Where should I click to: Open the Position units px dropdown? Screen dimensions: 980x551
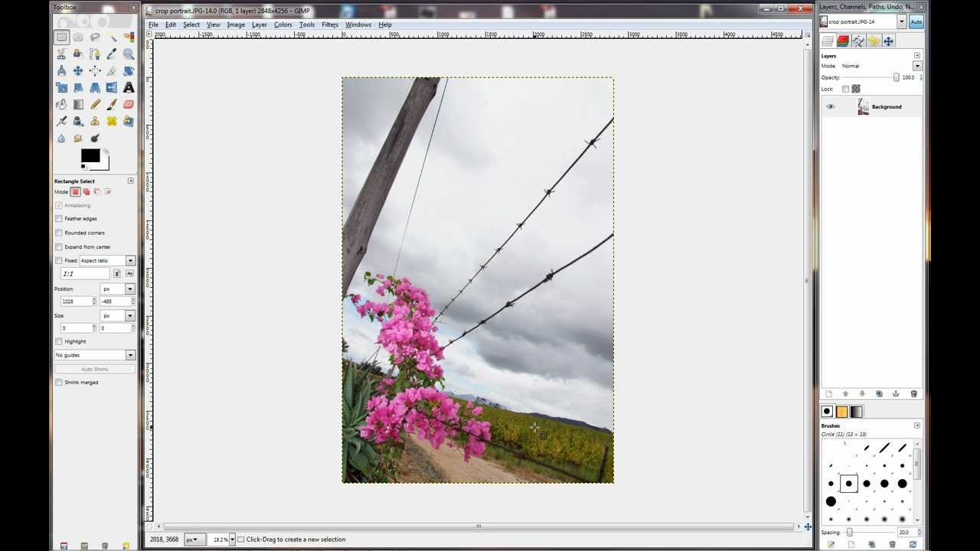117,289
